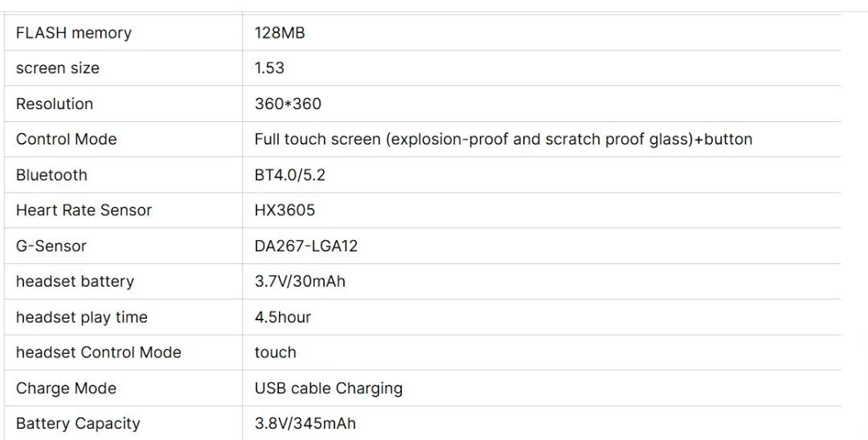Image resolution: width=868 pixels, height=440 pixels.
Task: Select the 360*360 resolution value
Action: pyautogui.click(x=288, y=104)
